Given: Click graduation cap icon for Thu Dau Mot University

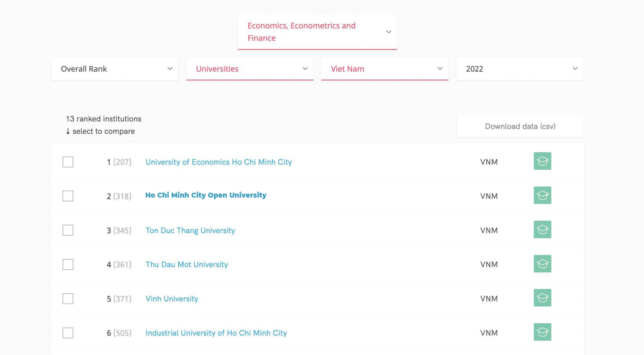Looking at the screenshot, I should tap(542, 264).
